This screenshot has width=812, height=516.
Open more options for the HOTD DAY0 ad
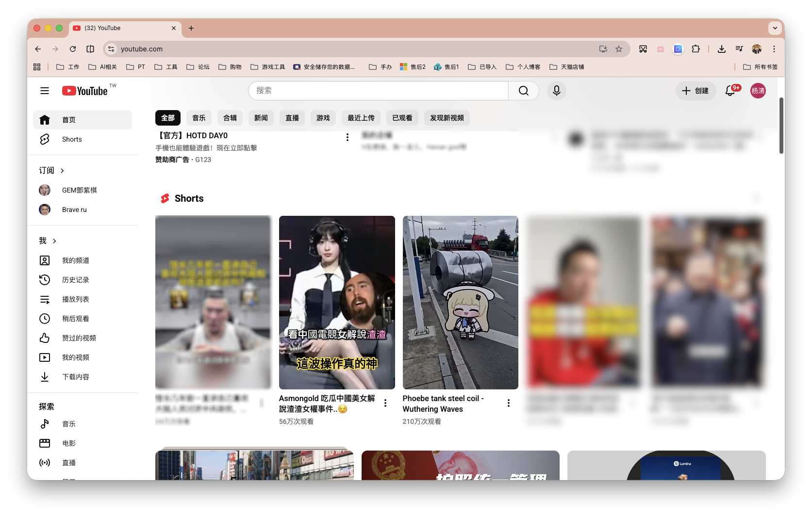(x=348, y=137)
